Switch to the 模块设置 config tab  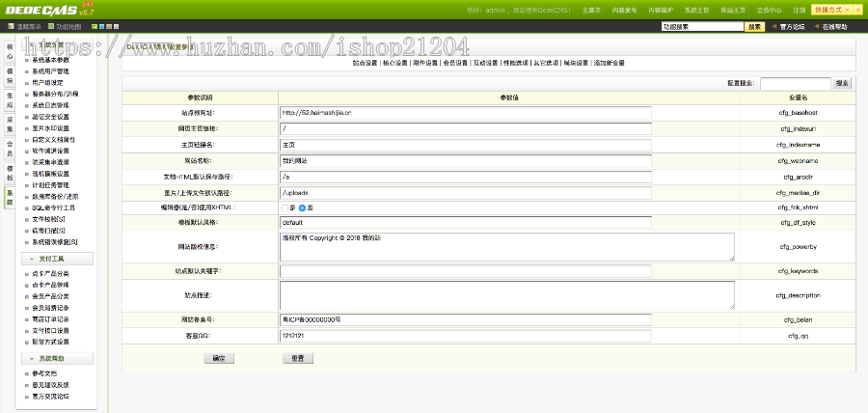576,63
